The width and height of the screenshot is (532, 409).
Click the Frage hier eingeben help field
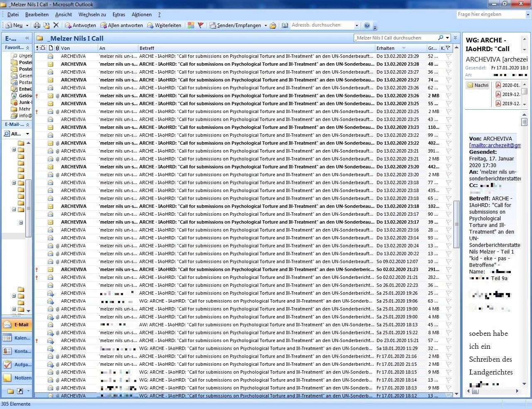click(490, 15)
